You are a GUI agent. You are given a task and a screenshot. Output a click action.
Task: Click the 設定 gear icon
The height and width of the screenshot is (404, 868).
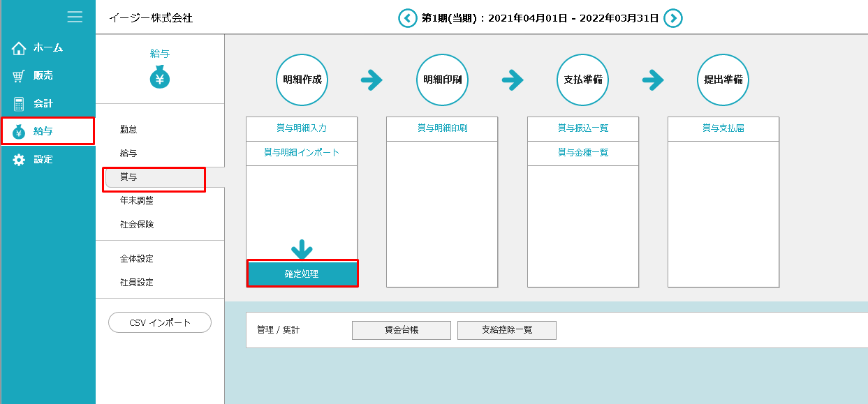19,160
